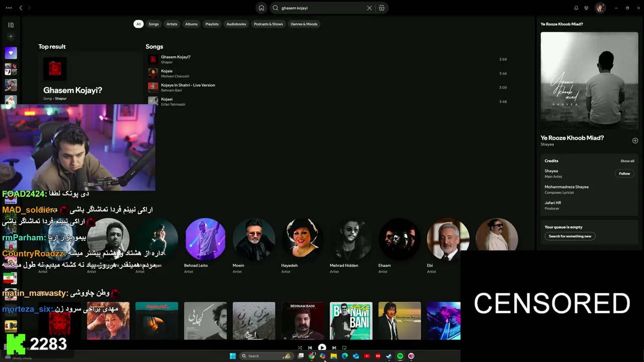Image resolution: width=644 pixels, height=362 pixels.
Task: Create a playlist with plus icon
Action: [x=11, y=36]
